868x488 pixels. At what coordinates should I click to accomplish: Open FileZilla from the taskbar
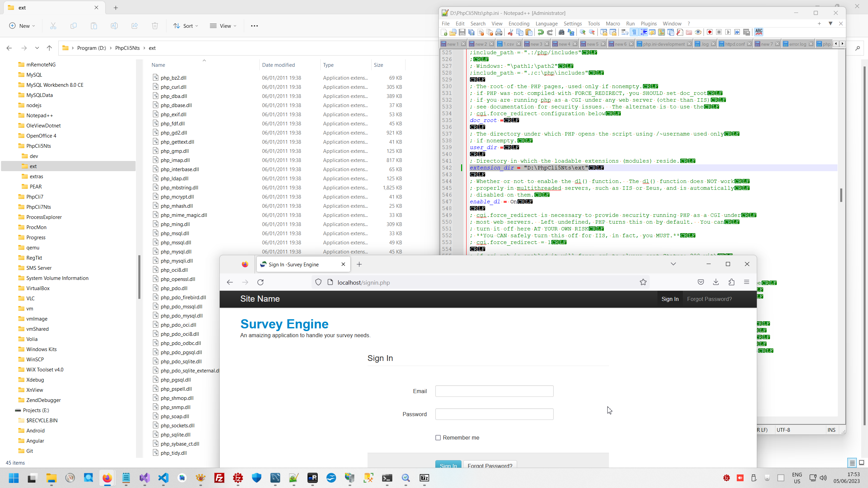(x=219, y=478)
